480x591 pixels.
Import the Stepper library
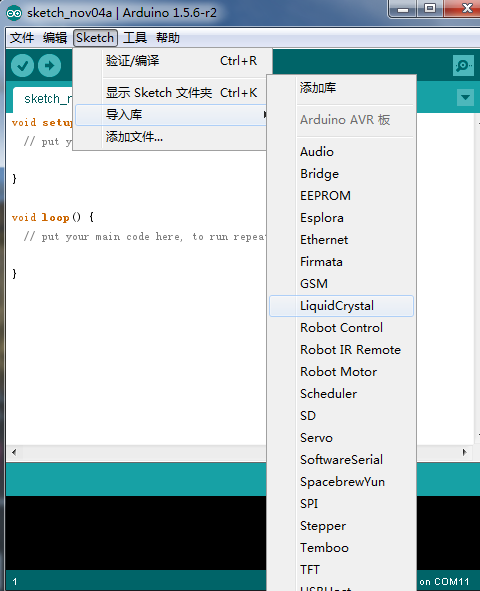341,526
